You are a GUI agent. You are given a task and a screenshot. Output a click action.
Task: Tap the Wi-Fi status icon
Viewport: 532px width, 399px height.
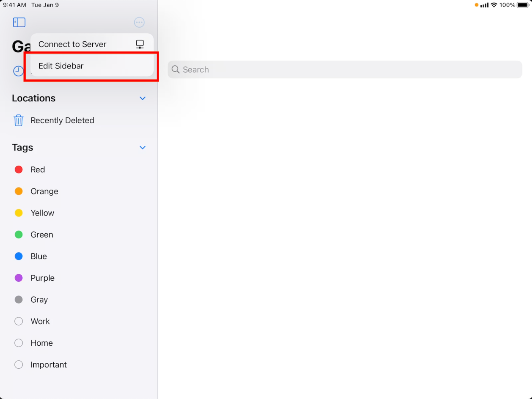coord(494,5)
